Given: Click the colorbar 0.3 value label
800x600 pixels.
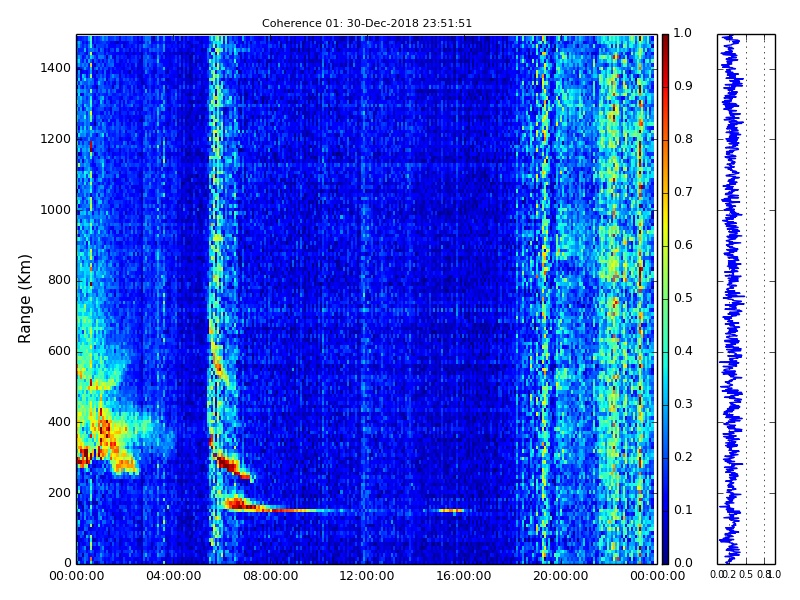Looking at the screenshot, I should 683,404.
